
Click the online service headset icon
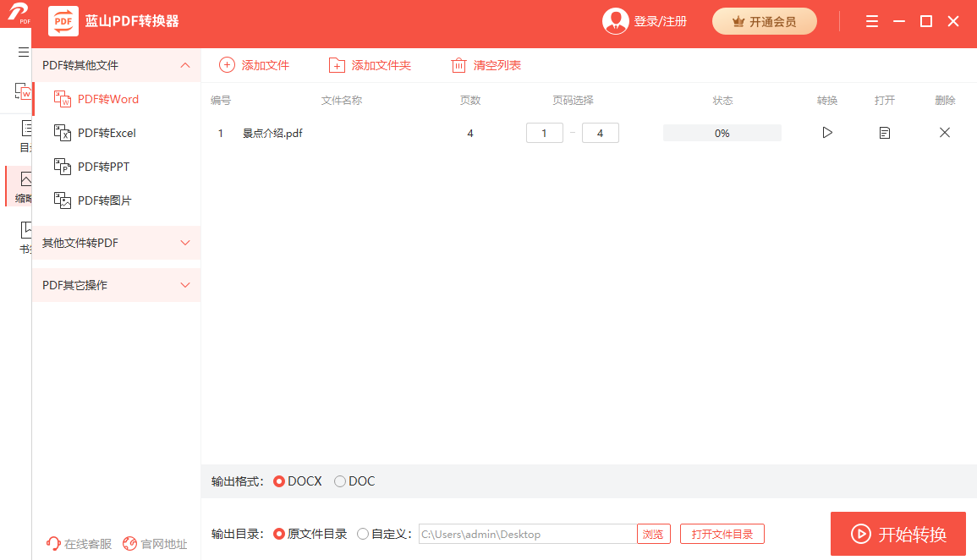click(53, 544)
